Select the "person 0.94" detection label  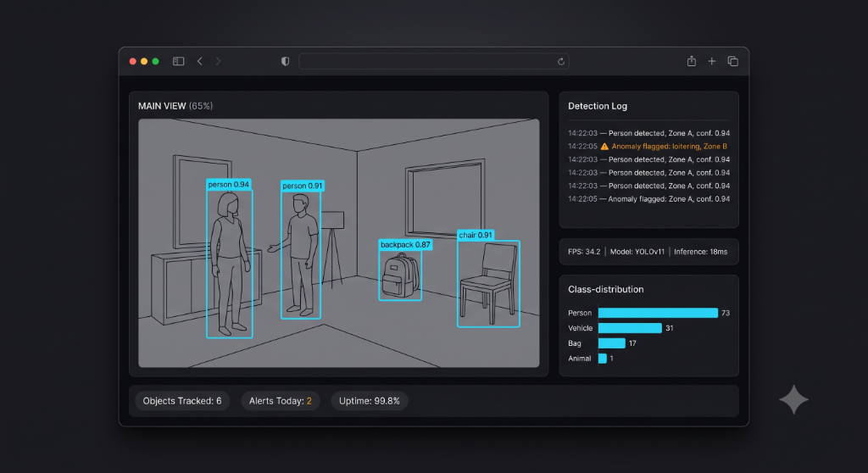tap(229, 185)
